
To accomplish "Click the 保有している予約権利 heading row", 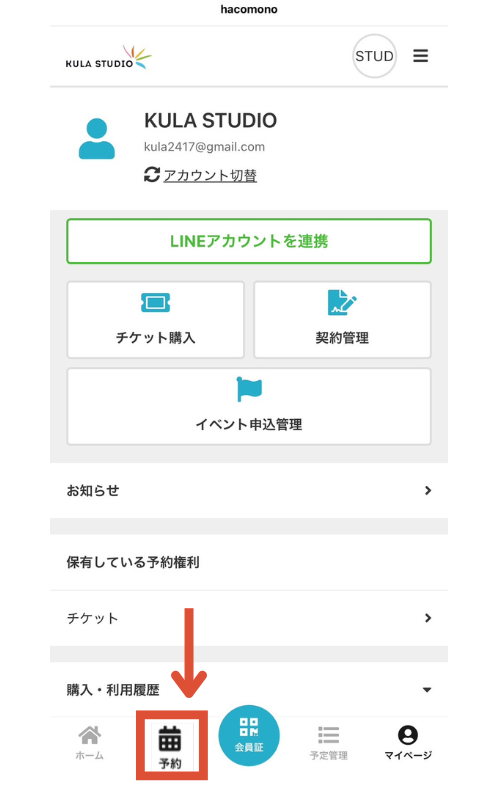I will click(x=249, y=562).
